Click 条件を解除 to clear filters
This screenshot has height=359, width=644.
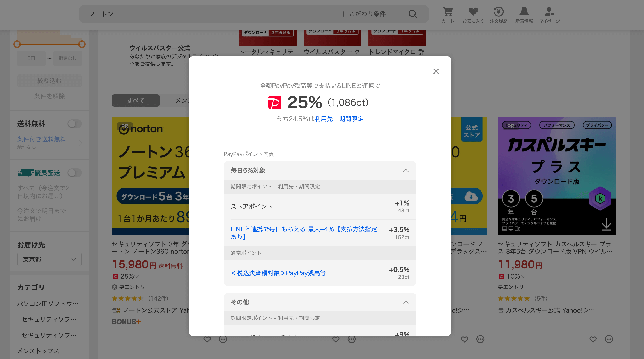click(50, 96)
